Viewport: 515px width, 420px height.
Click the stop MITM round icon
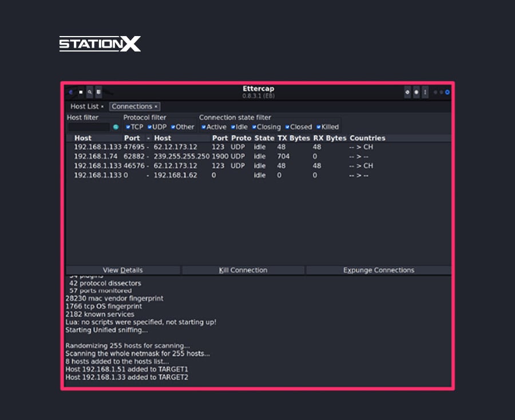416,92
